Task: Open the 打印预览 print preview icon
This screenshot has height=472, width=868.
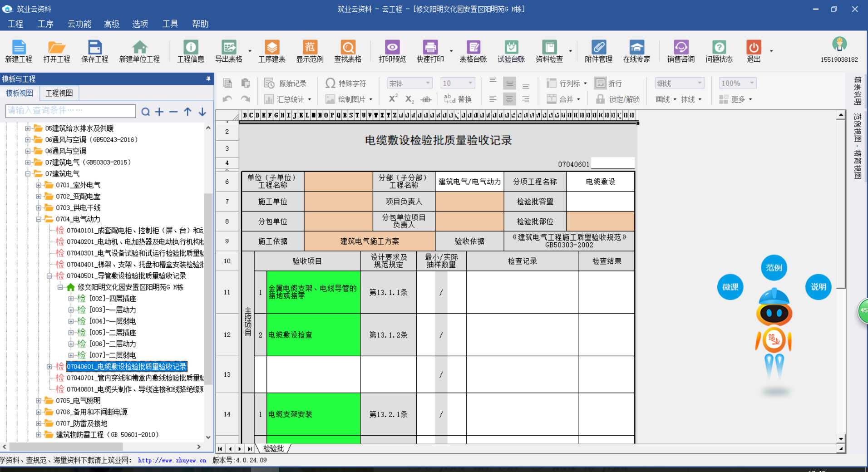Action: click(x=392, y=51)
